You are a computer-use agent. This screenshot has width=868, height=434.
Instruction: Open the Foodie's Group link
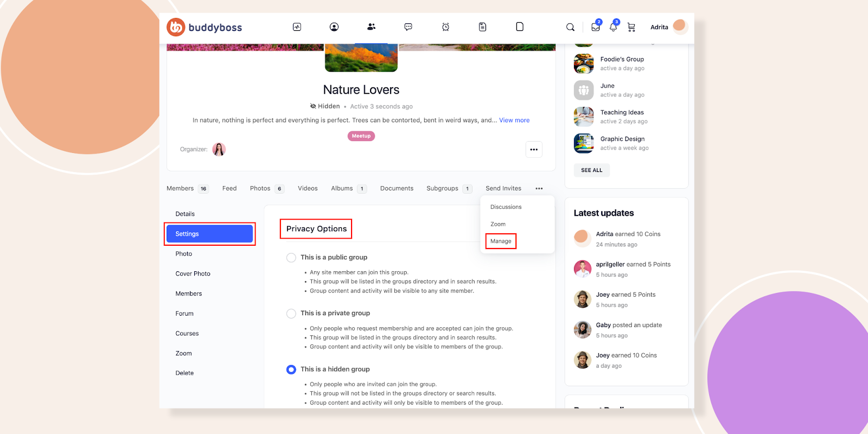tap(622, 59)
